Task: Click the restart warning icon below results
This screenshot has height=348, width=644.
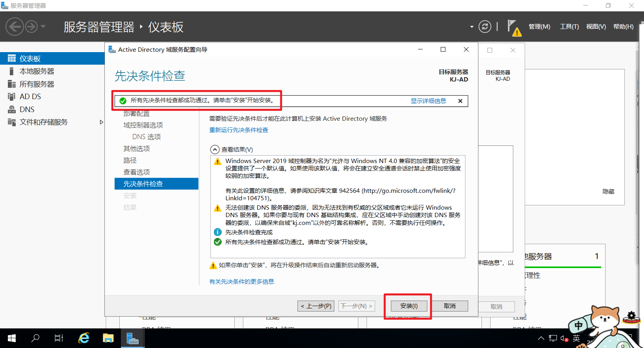Action: click(213, 266)
